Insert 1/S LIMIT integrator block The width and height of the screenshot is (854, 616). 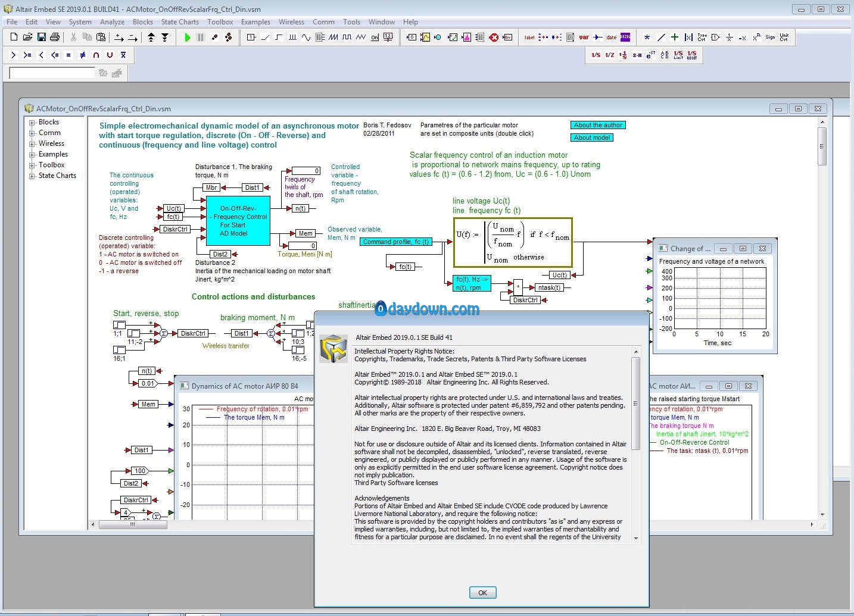coord(678,55)
